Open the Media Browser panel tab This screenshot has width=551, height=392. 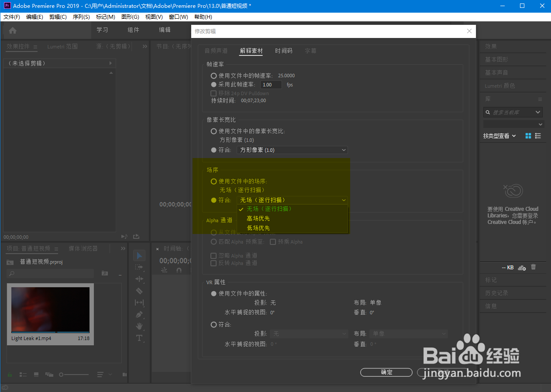pos(83,248)
